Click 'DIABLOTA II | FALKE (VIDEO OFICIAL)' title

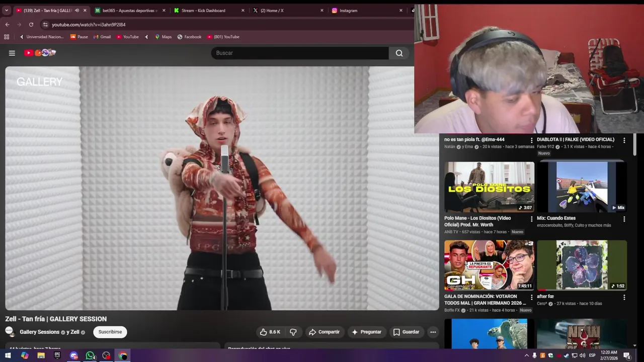coord(576,139)
